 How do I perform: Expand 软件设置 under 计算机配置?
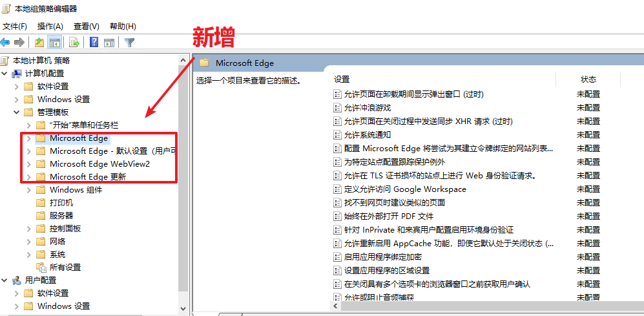(17, 87)
